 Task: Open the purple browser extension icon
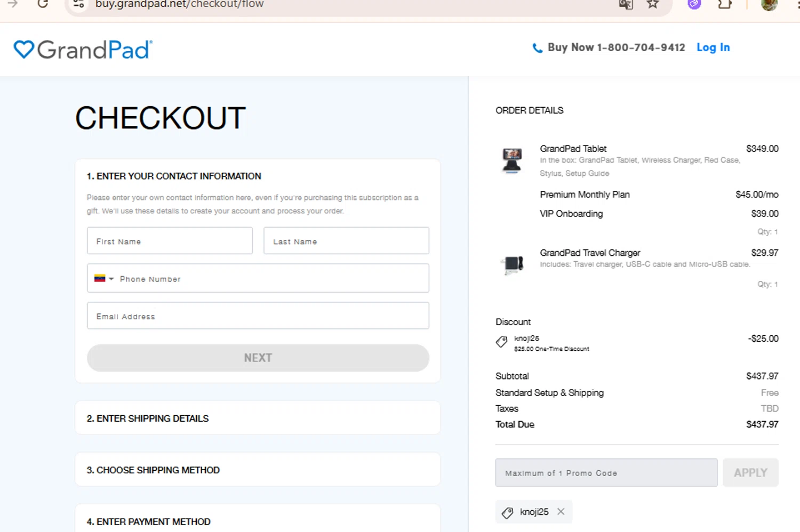pyautogui.click(x=694, y=4)
